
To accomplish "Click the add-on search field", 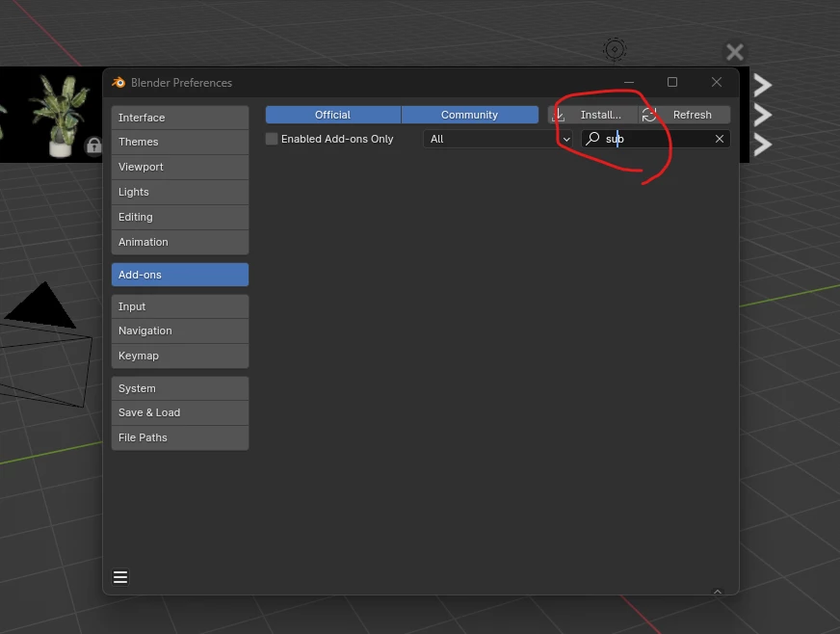I will [x=656, y=139].
